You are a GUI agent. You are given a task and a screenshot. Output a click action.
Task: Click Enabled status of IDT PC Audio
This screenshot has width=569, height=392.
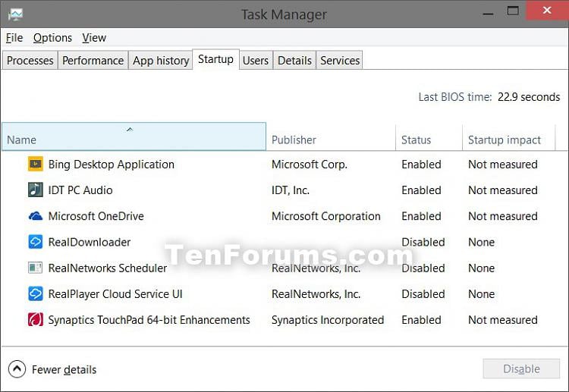click(421, 190)
